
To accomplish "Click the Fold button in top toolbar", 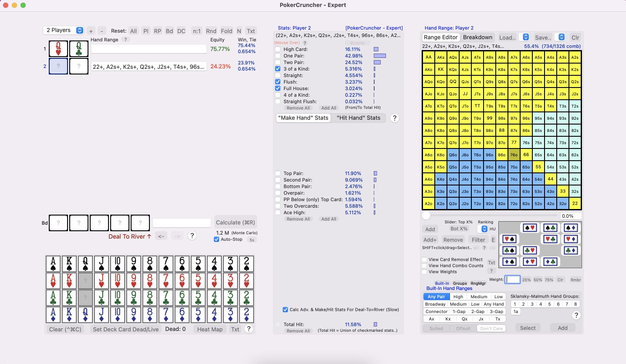I will click(x=227, y=31).
